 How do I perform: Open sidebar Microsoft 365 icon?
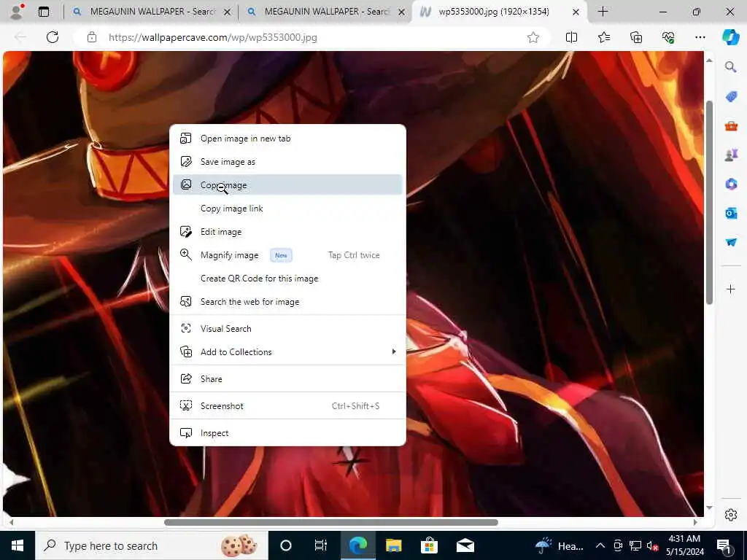tap(731, 184)
